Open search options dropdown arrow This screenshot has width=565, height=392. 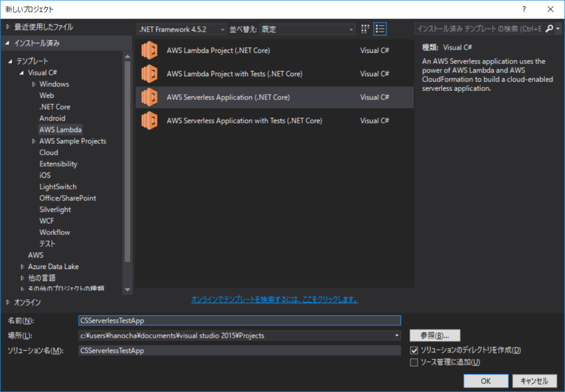(558, 29)
